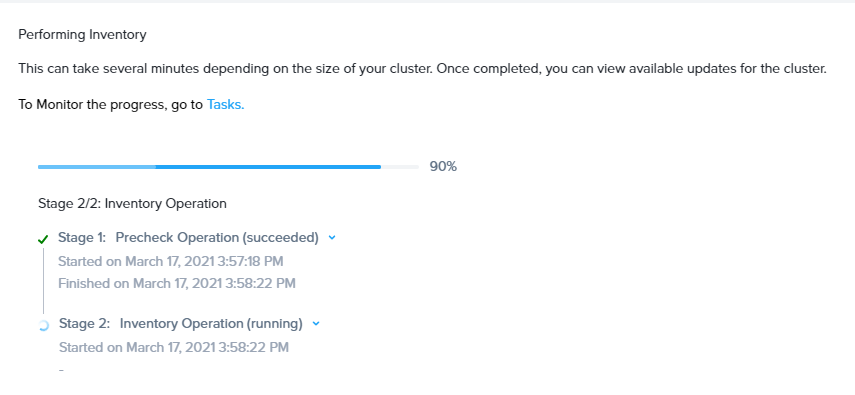This screenshot has width=855, height=395.
Task: Click the light-blue precheck segment of the progress bar
Action: (97, 166)
